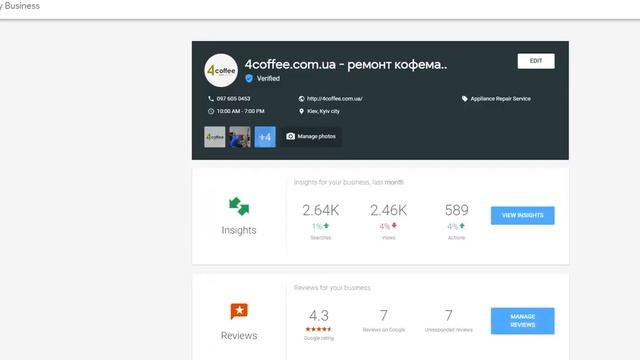Open the VIEW INSIGHTS button
Viewport: 640px width, 360px height.
pyautogui.click(x=522, y=215)
